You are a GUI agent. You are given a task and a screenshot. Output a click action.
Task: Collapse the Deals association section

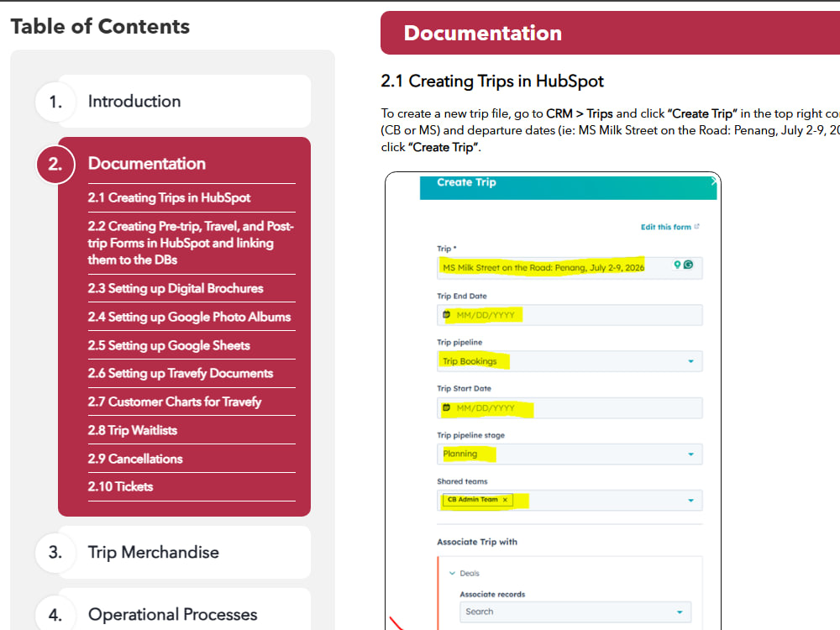(x=452, y=573)
